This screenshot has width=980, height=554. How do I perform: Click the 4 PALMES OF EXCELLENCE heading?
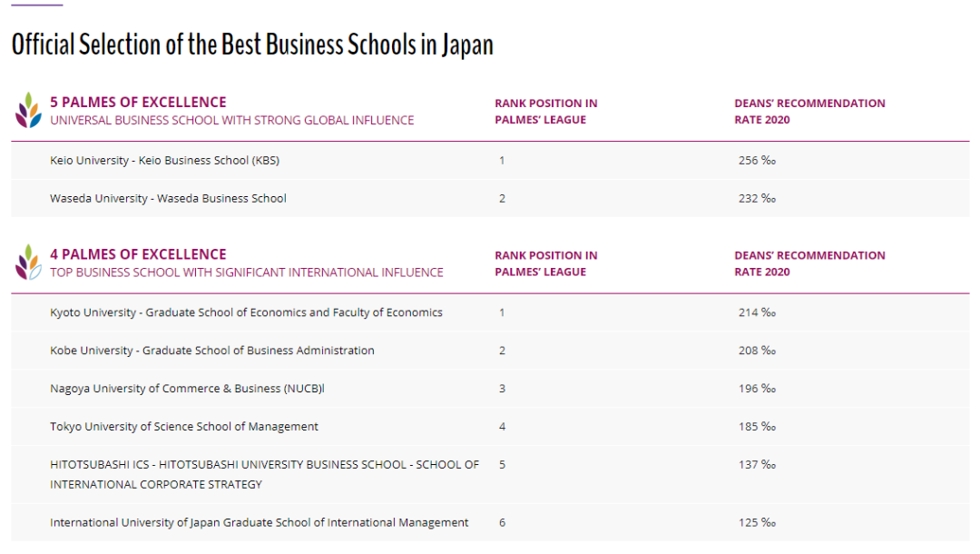(x=138, y=254)
